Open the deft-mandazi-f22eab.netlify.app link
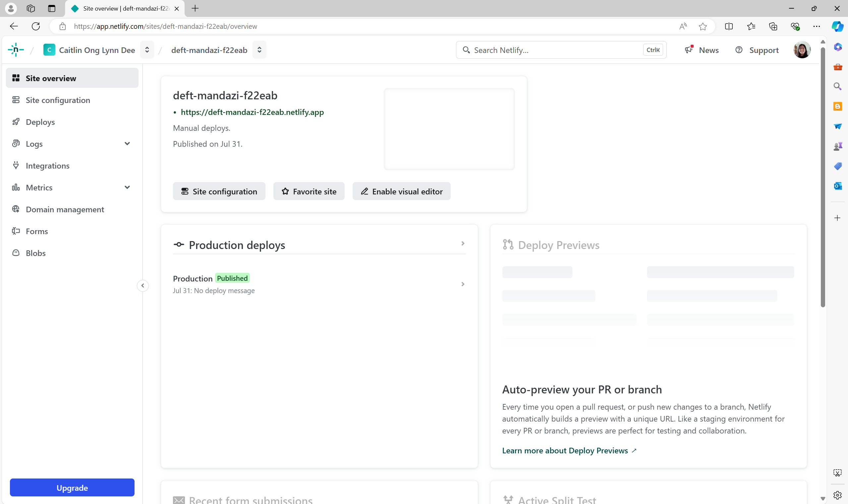Image resolution: width=848 pixels, height=504 pixels. 252,112
